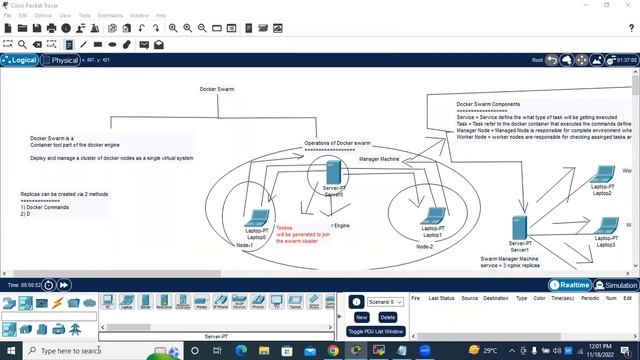Select the Draw Freeform tool

tap(127, 44)
